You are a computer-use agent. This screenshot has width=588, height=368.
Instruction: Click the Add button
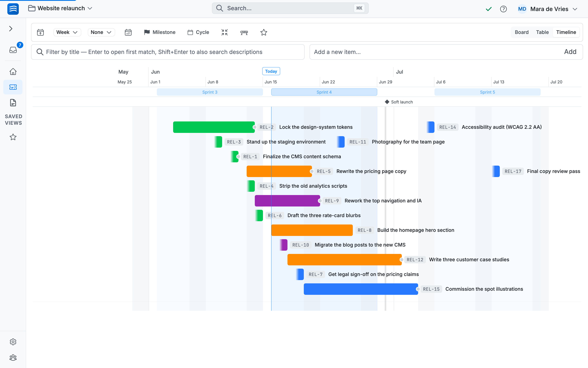pyautogui.click(x=570, y=52)
